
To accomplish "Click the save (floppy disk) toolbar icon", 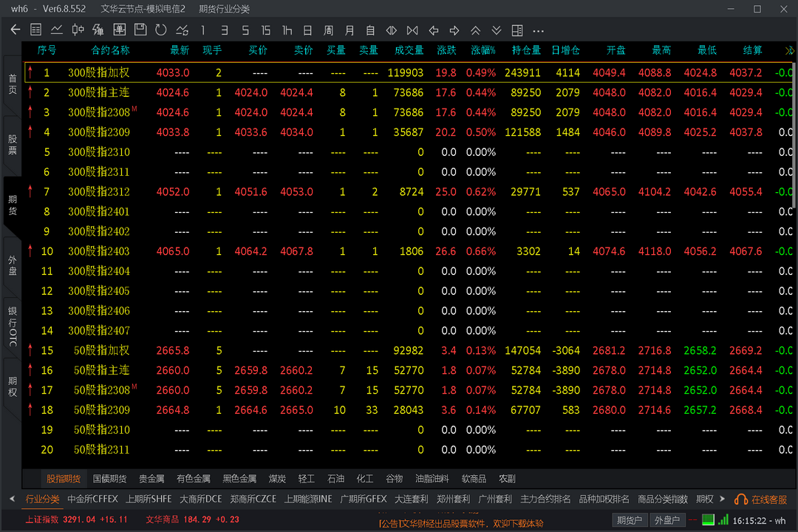I will point(140,30).
